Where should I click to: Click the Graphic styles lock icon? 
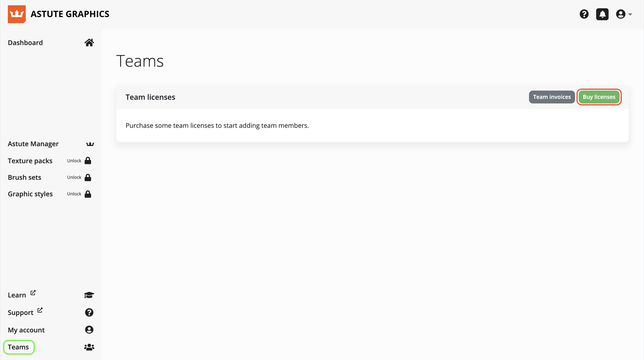[x=88, y=194]
